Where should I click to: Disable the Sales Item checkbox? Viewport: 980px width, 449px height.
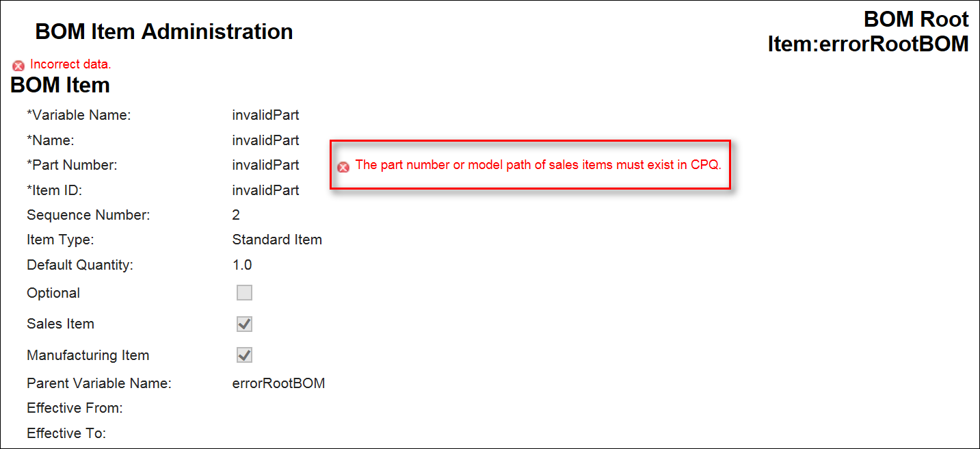point(244,323)
